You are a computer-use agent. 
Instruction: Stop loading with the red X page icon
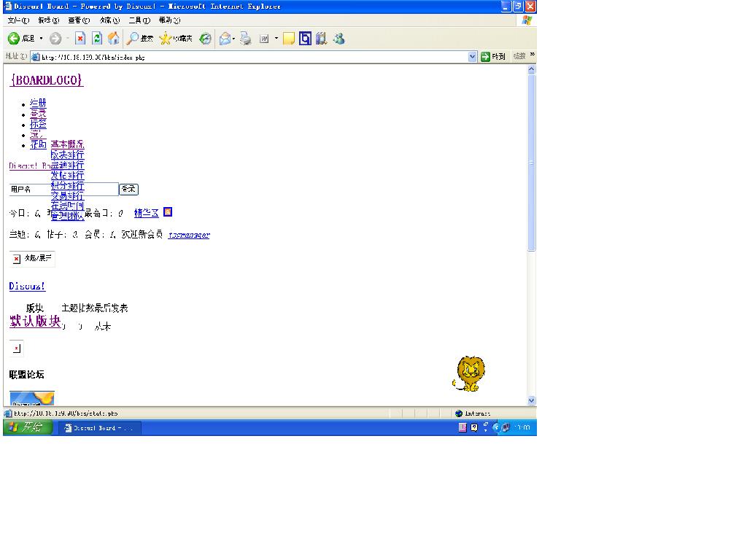80,39
